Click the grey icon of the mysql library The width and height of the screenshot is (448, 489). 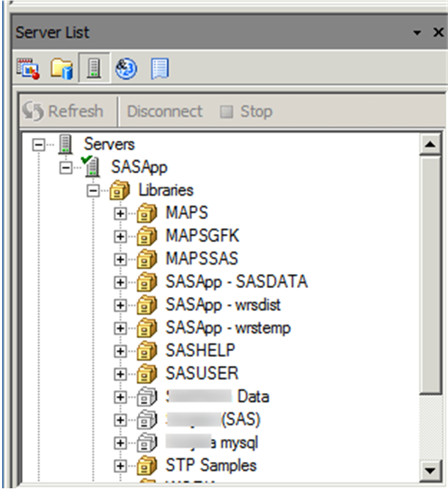(x=147, y=443)
